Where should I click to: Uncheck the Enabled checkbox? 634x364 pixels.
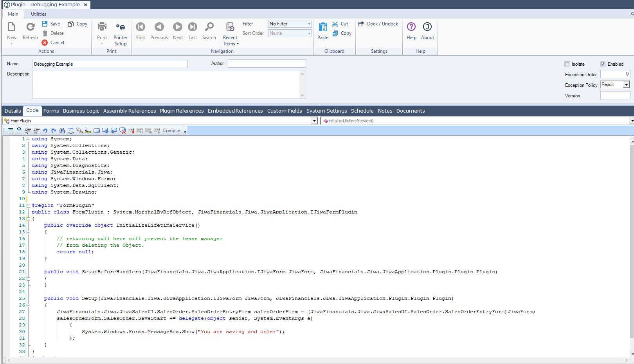(x=603, y=64)
